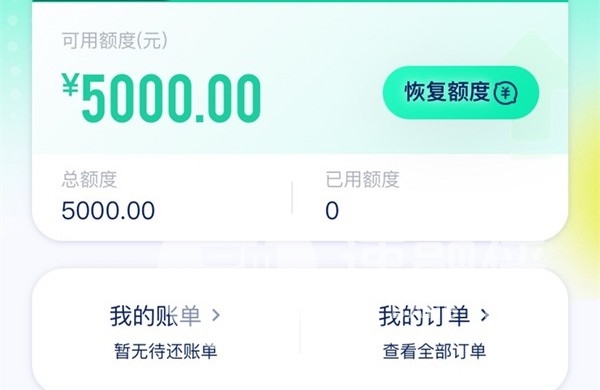This screenshot has width=600, height=390.
Task: Click the chevron arrow beside 我的订单
Action: tap(485, 315)
